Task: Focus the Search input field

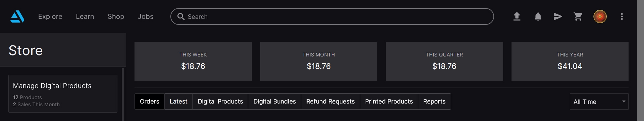Action: coord(332,16)
